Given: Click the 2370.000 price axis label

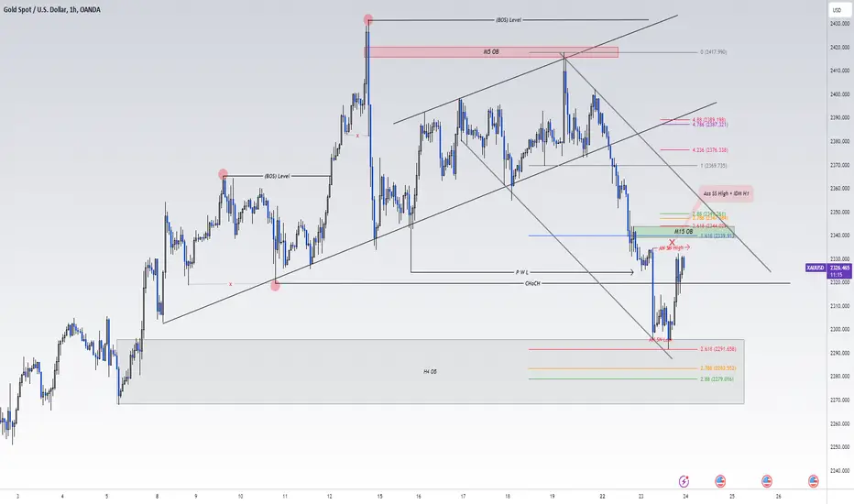Looking at the screenshot, I should (x=839, y=165).
